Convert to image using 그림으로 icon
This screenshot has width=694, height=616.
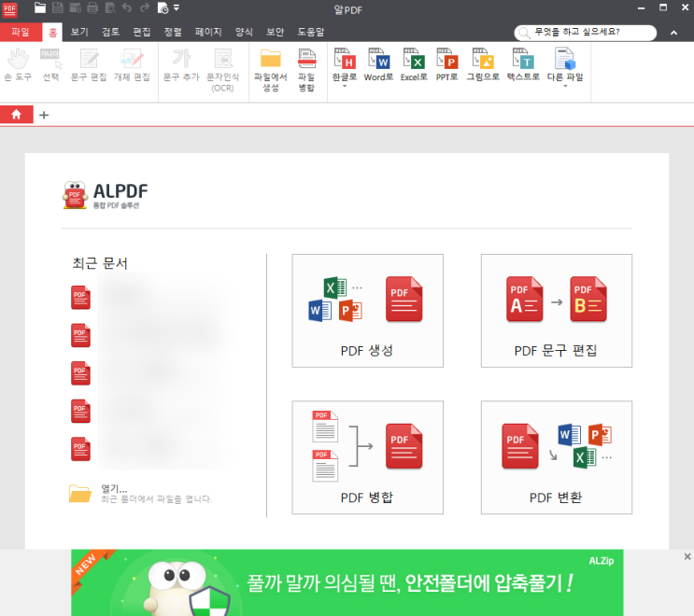pos(483,60)
